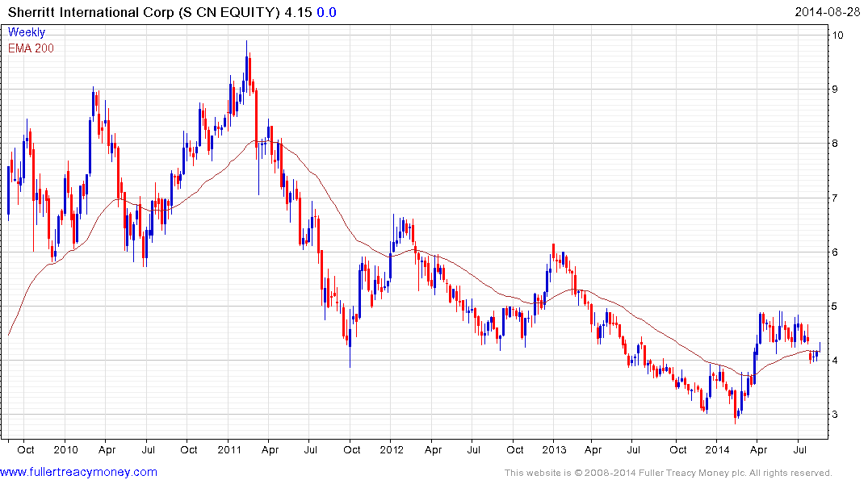Click the copyright notice text at bottom
Viewport: 868px width, 484px height.
click(669, 473)
